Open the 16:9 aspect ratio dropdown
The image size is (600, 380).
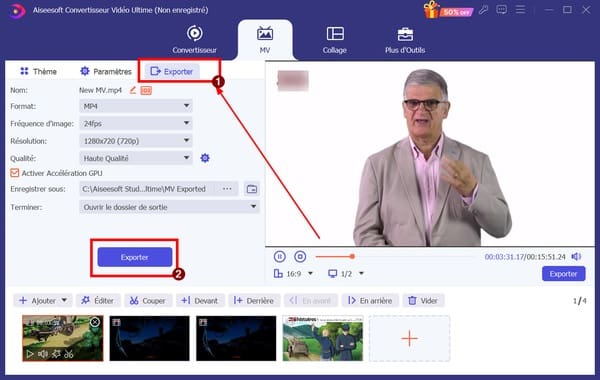pos(293,274)
